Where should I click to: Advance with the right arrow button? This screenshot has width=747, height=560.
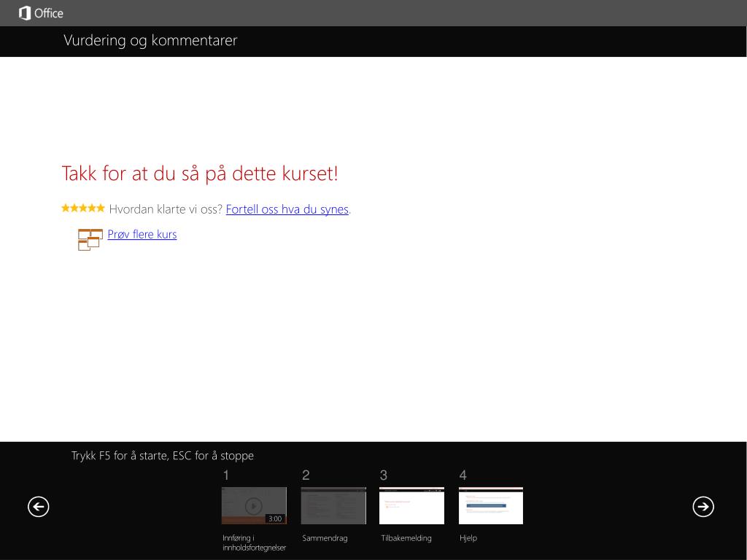point(703,506)
